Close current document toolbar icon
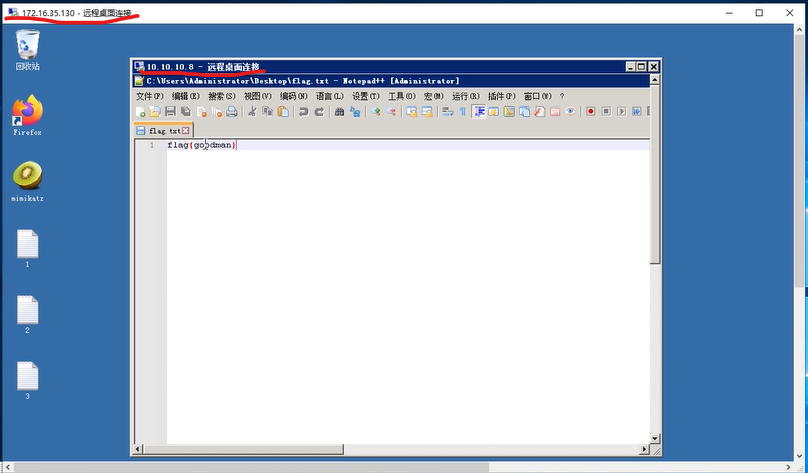 (x=201, y=111)
